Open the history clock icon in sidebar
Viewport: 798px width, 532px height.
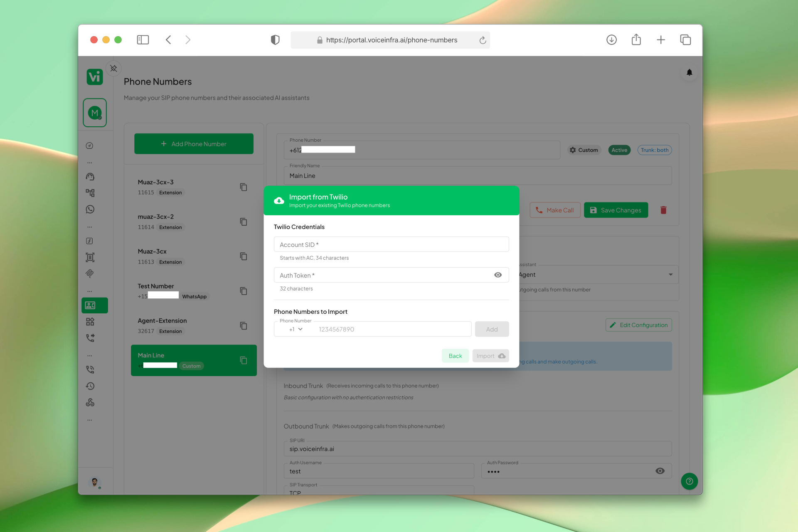click(x=90, y=386)
